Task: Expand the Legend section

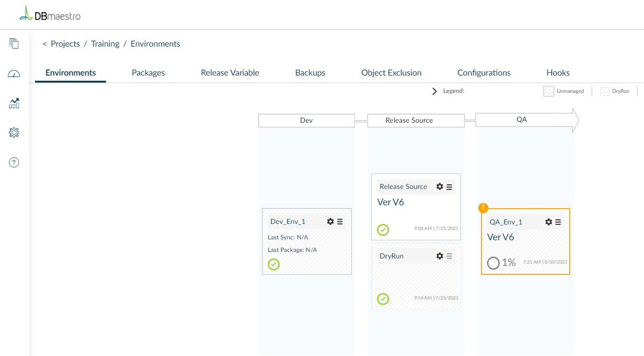Action: pyautogui.click(x=434, y=91)
